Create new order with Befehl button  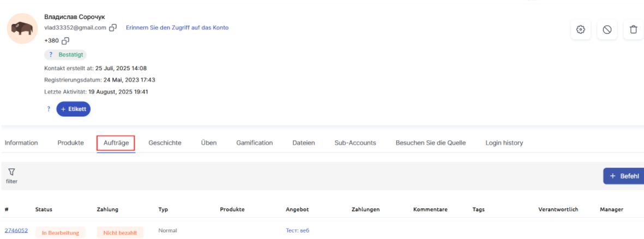[623, 176]
